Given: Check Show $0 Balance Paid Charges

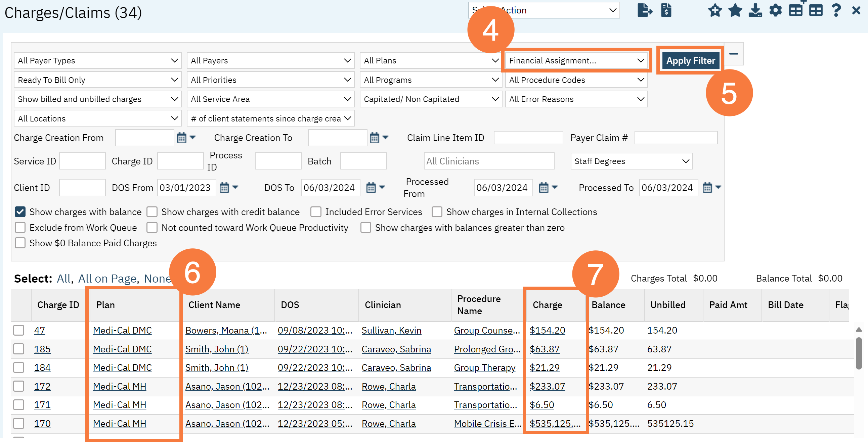Looking at the screenshot, I should [x=20, y=243].
